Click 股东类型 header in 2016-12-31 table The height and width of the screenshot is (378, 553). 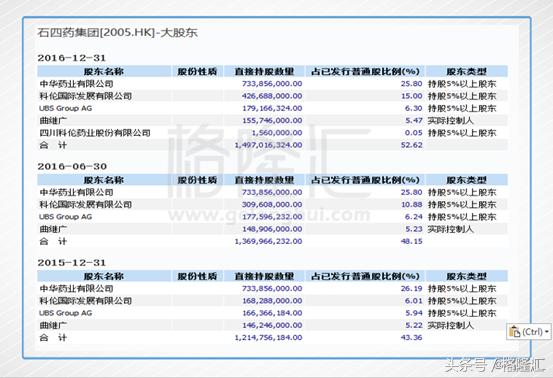(467, 72)
